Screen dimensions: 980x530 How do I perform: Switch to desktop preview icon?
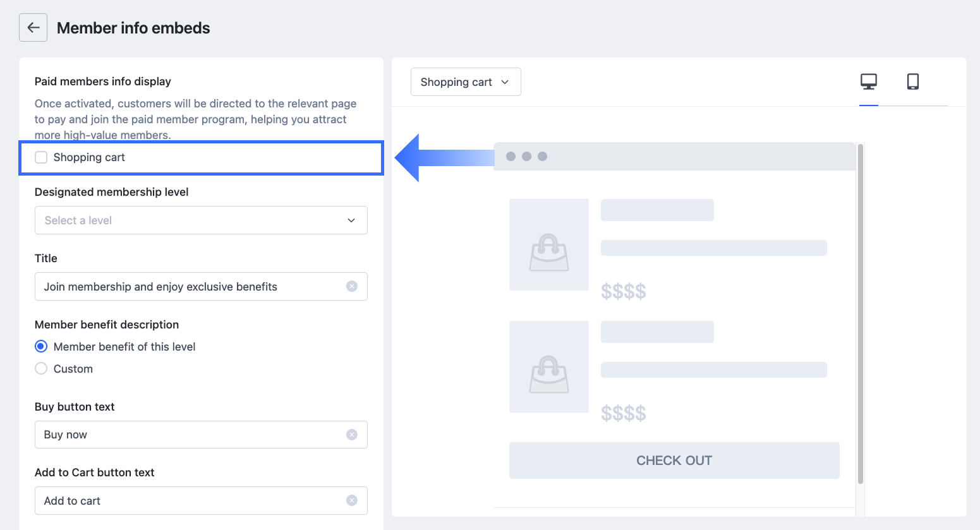(x=869, y=81)
